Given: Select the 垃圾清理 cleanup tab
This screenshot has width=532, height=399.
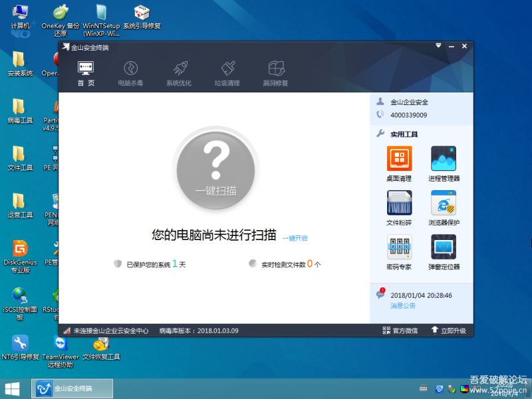Looking at the screenshot, I should pyautogui.click(x=227, y=74).
